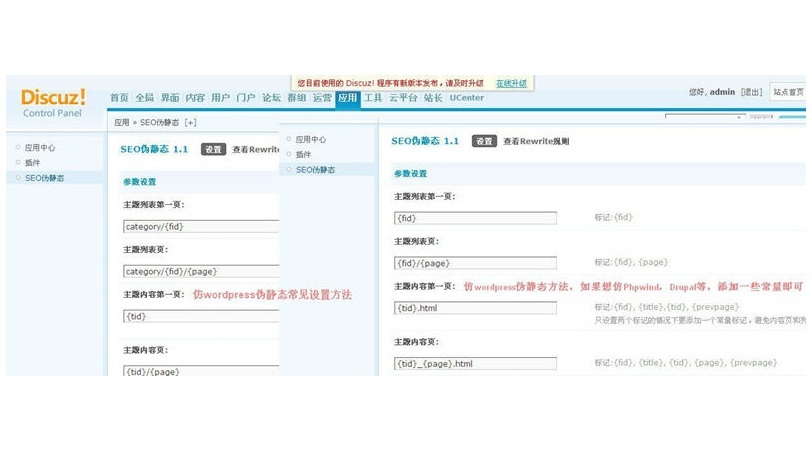Select SEO伪静态 in the second sidebar
Screen dimensions: 812x451
pos(315,169)
